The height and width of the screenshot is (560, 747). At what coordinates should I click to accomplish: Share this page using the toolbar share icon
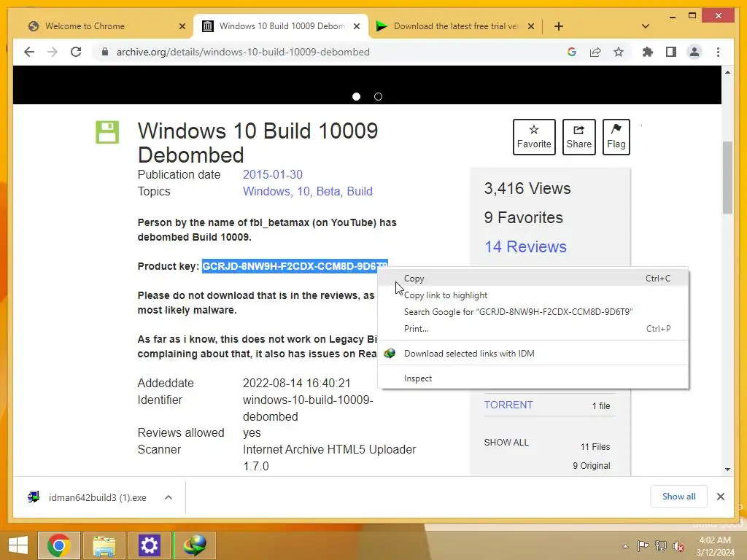(x=595, y=52)
